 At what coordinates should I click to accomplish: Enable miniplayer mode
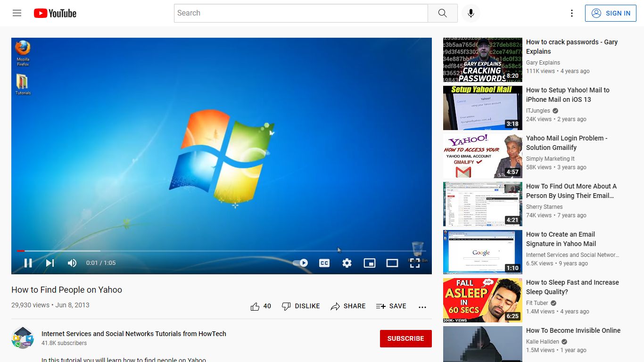click(x=370, y=263)
